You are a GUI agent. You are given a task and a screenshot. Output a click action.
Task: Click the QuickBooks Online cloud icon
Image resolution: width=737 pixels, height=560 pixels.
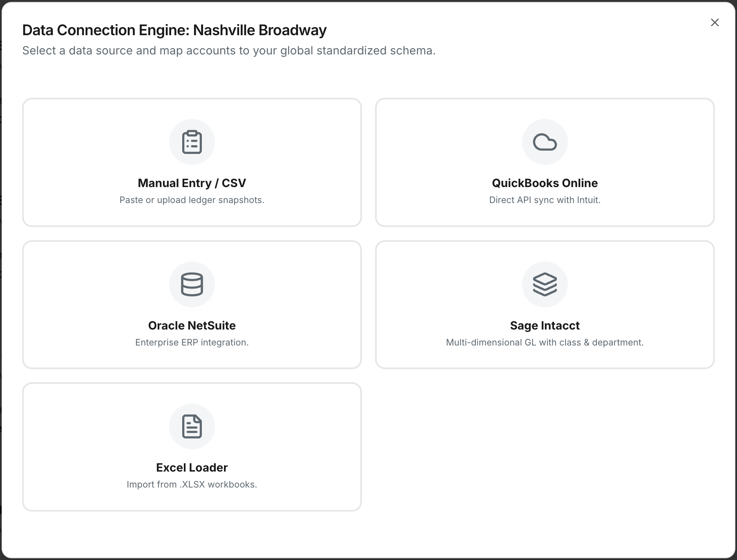pyautogui.click(x=545, y=142)
